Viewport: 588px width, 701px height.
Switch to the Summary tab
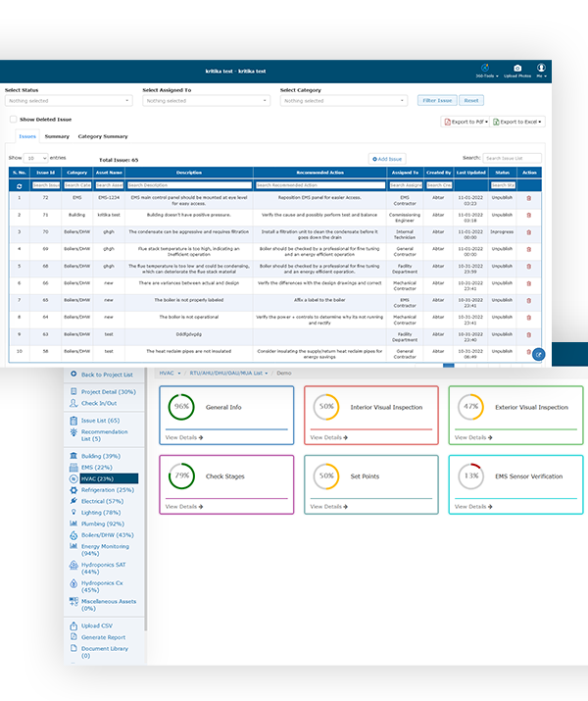click(57, 136)
